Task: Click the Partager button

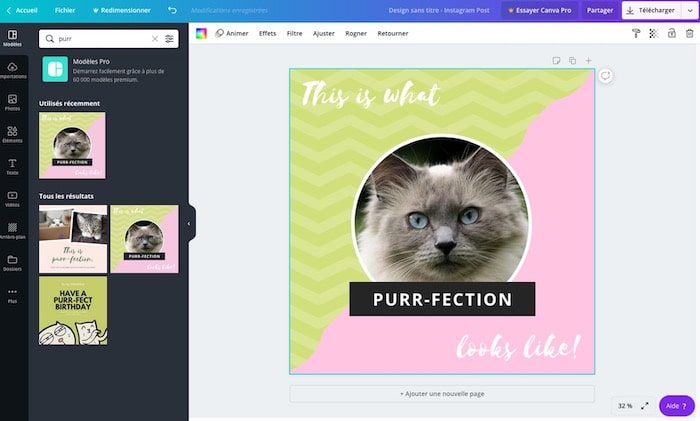Action: pyautogui.click(x=600, y=10)
